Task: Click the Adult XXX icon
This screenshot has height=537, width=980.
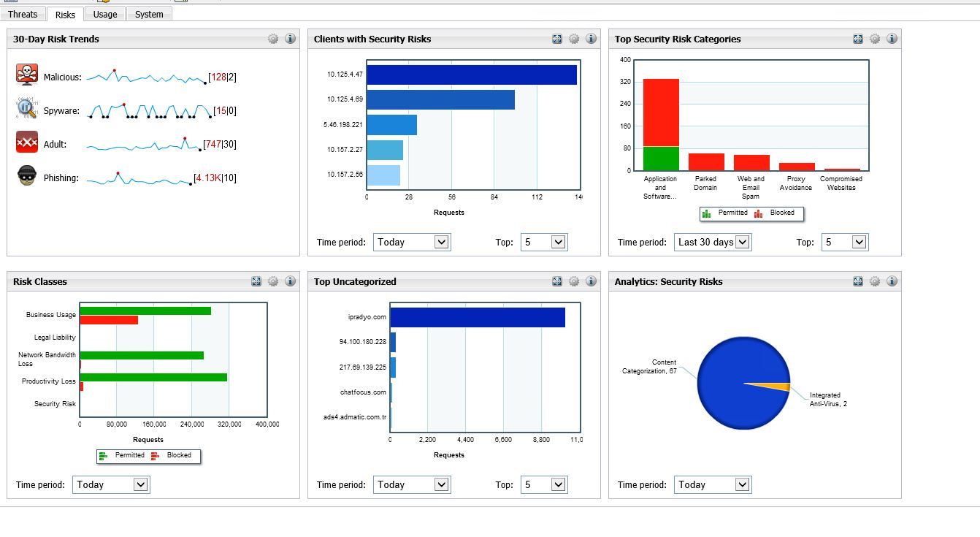Action: pos(27,142)
